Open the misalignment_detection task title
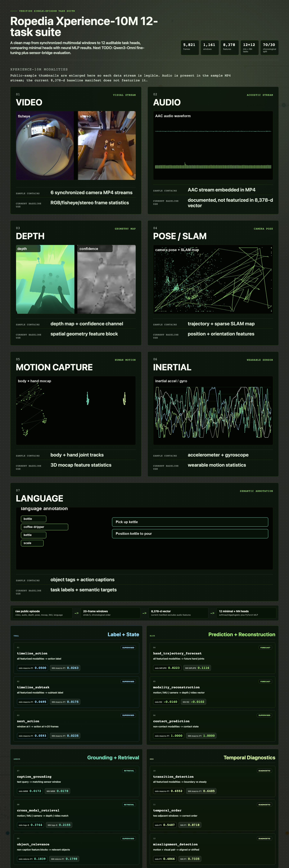Viewport: 289px width, 868px height. coord(175,844)
